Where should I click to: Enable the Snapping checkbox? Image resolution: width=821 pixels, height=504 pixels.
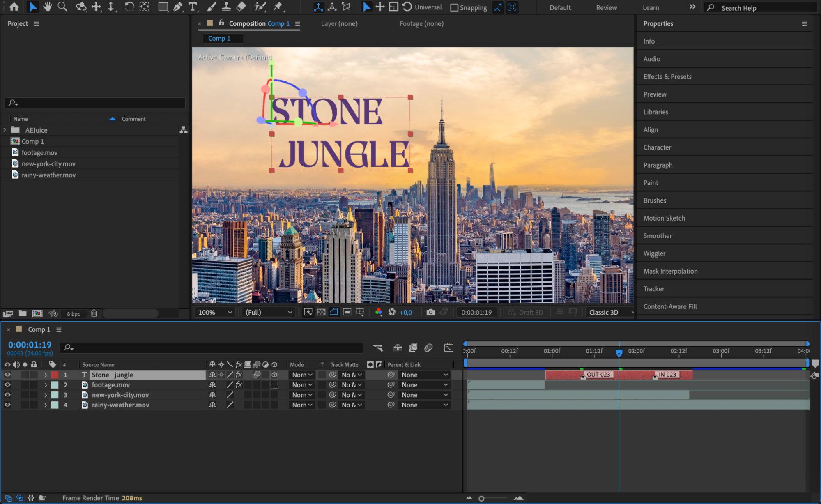click(x=454, y=7)
